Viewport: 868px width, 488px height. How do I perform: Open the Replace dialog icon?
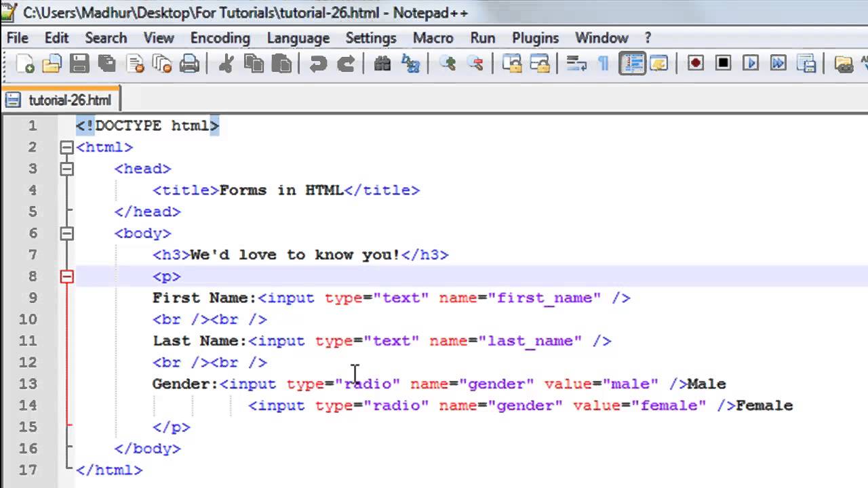410,64
